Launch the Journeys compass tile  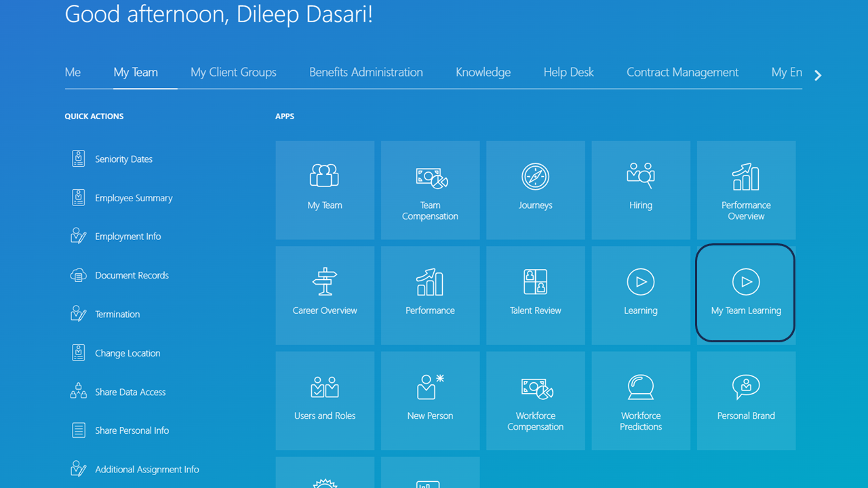535,190
